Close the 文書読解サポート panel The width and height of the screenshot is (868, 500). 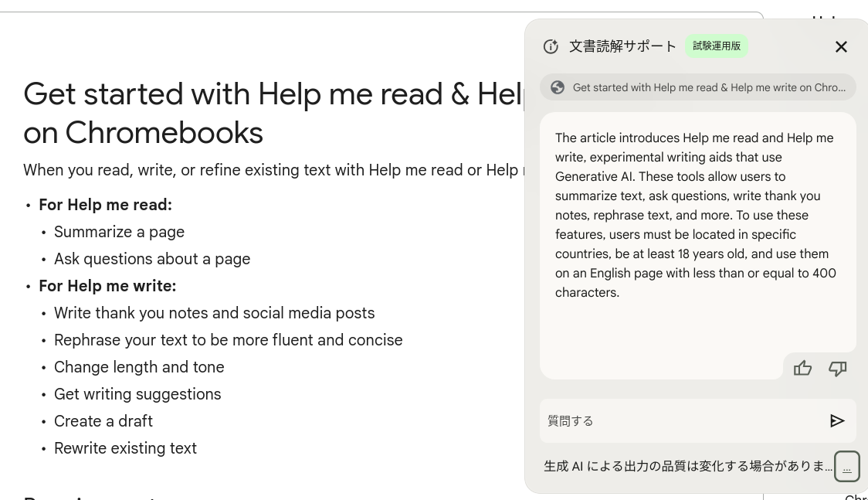coord(841,46)
